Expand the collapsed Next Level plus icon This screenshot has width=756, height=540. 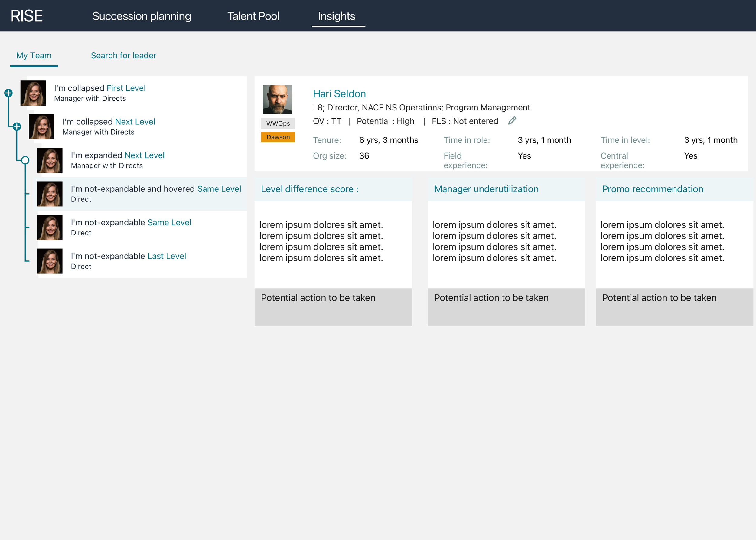pyautogui.click(x=17, y=127)
